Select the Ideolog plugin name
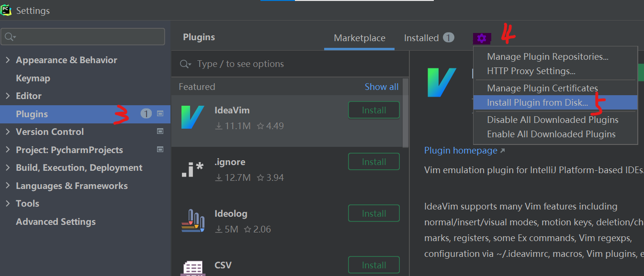Screen dimensions: 644x276 click(x=231, y=213)
